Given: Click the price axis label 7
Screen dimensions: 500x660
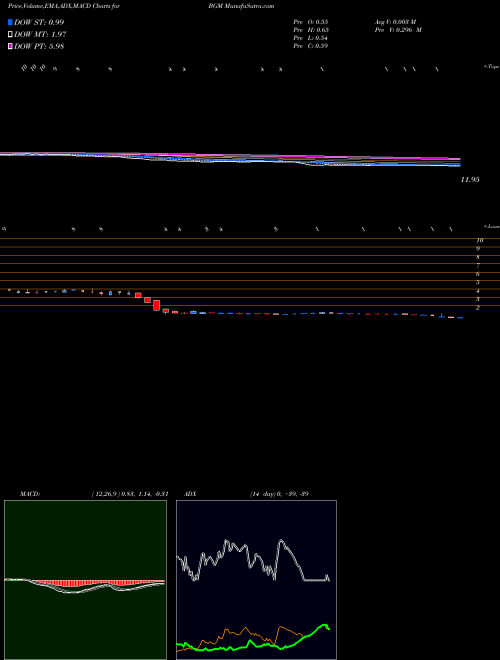Looking at the screenshot, I should [x=478, y=266].
